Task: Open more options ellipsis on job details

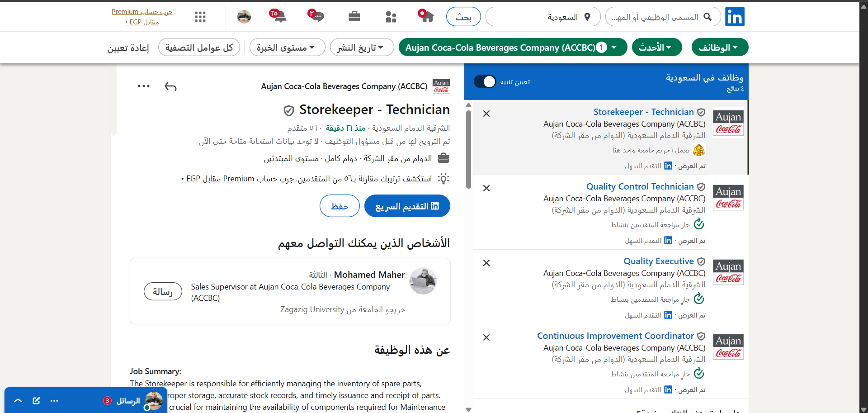Action: click(144, 86)
